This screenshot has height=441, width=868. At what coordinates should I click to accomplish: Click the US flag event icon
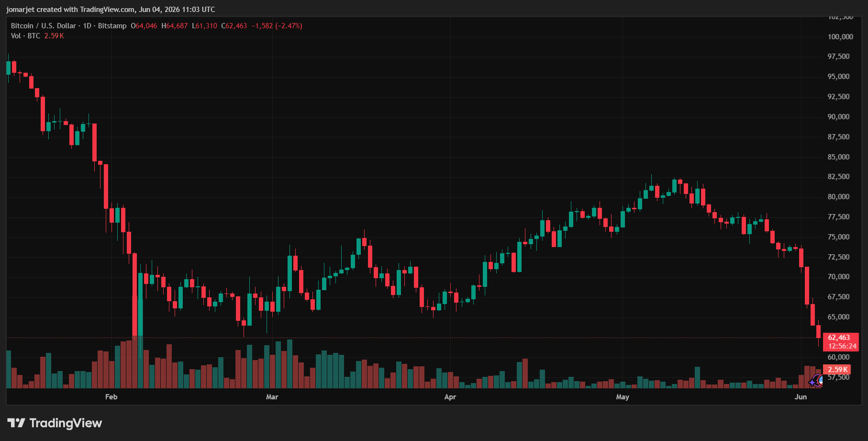(x=820, y=380)
